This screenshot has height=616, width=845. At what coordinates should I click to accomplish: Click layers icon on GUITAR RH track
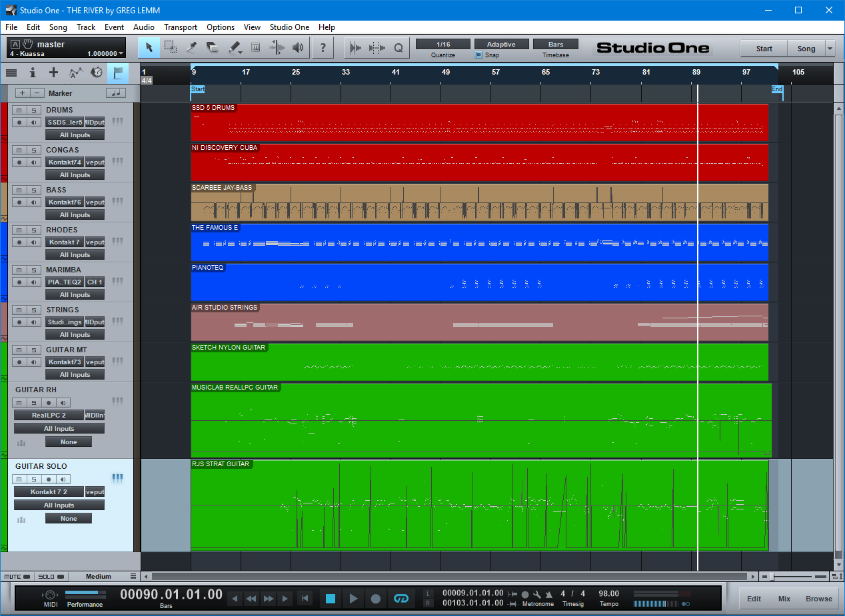click(x=21, y=443)
